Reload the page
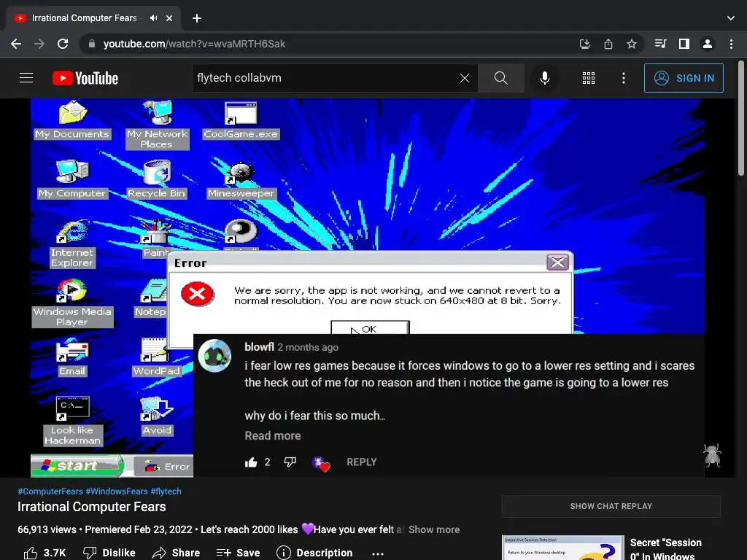Viewport: 747px width, 560px height. click(63, 44)
